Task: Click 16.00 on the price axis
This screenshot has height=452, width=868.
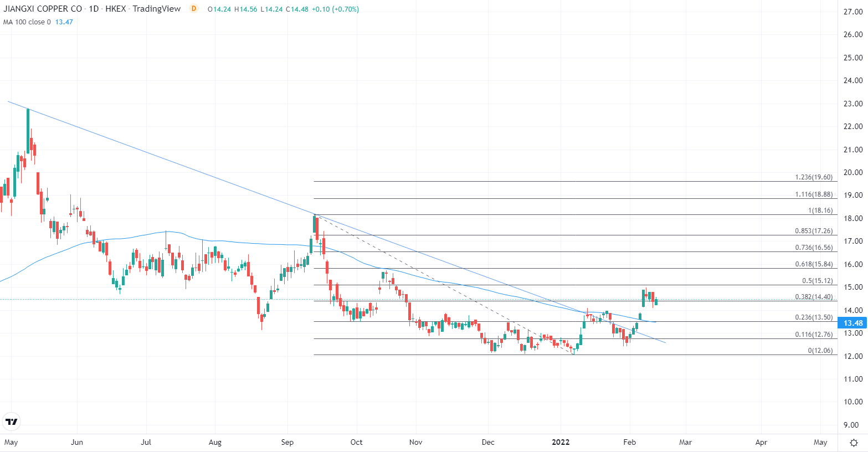Action: click(853, 264)
